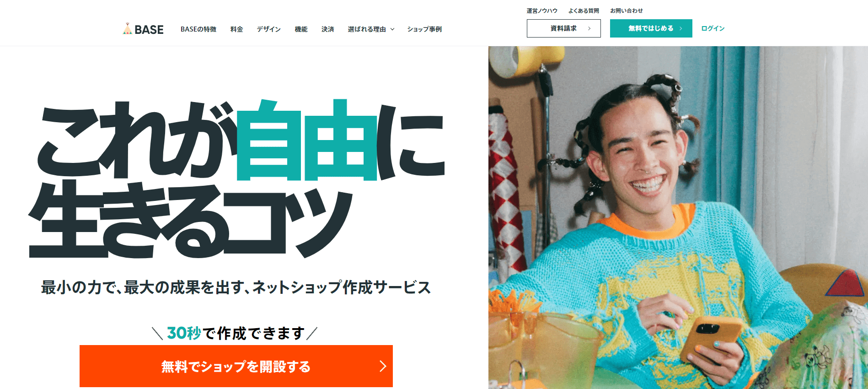Click the orange 無料でショップを開設する button

[x=236, y=366]
